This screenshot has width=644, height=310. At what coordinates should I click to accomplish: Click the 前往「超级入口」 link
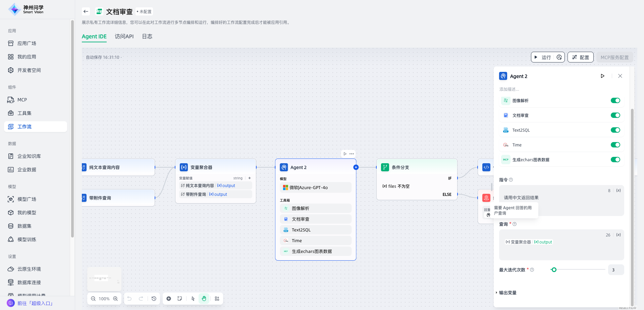coord(35,303)
